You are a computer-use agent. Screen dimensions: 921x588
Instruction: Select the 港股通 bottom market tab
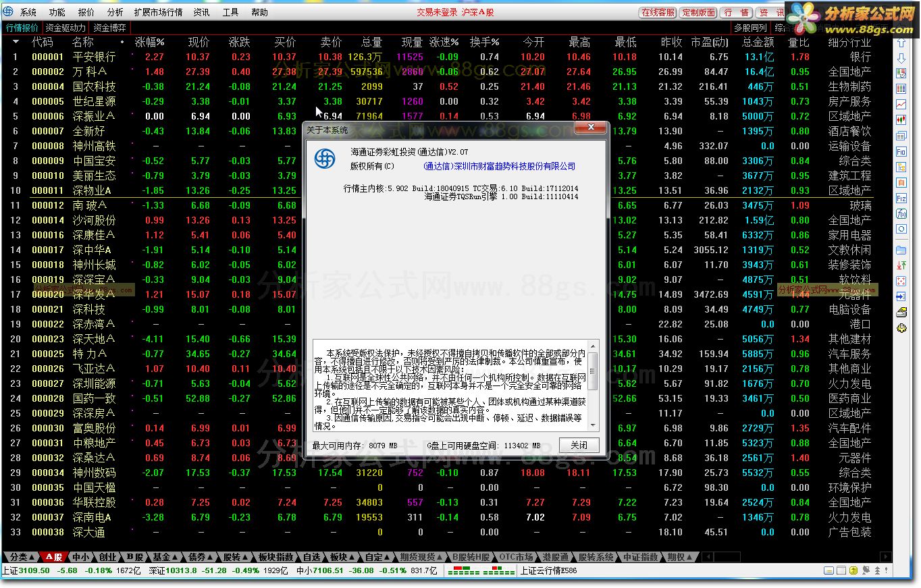pyautogui.click(x=555, y=557)
